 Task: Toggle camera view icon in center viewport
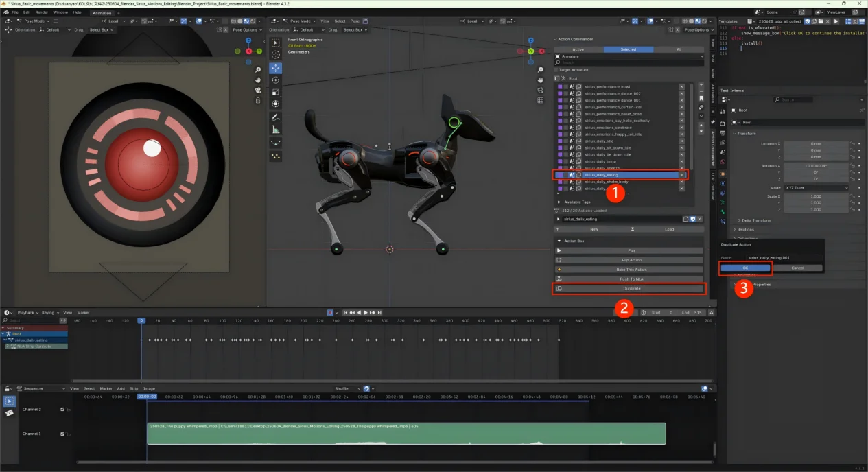[x=541, y=91]
